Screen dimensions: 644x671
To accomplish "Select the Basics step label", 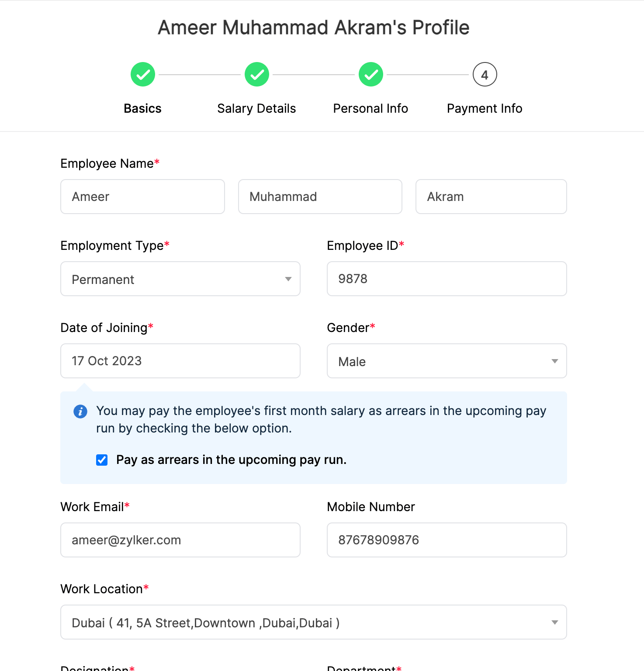I will point(142,108).
